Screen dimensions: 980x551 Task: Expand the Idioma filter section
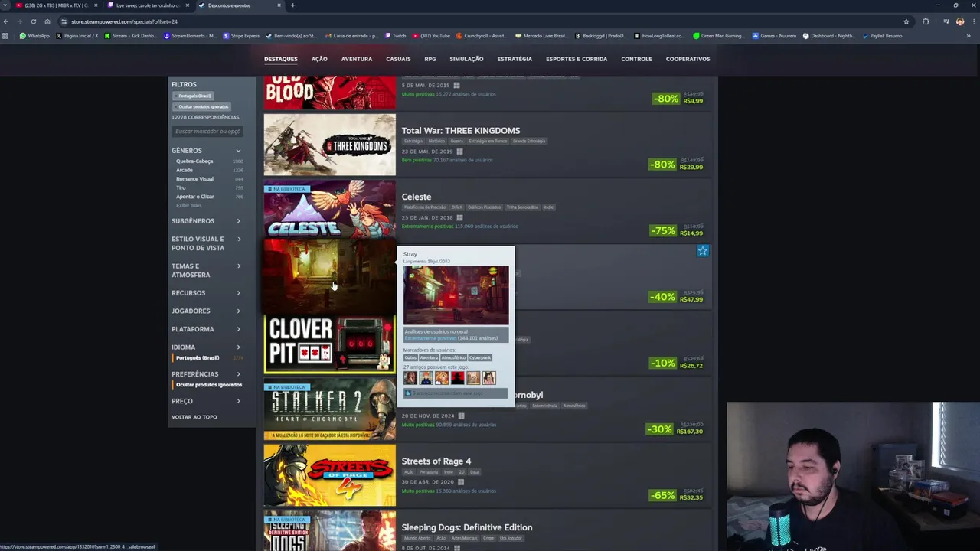(207, 347)
